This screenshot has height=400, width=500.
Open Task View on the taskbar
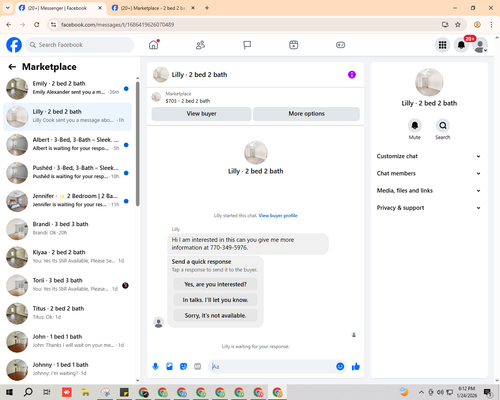pyautogui.click(x=47, y=392)
